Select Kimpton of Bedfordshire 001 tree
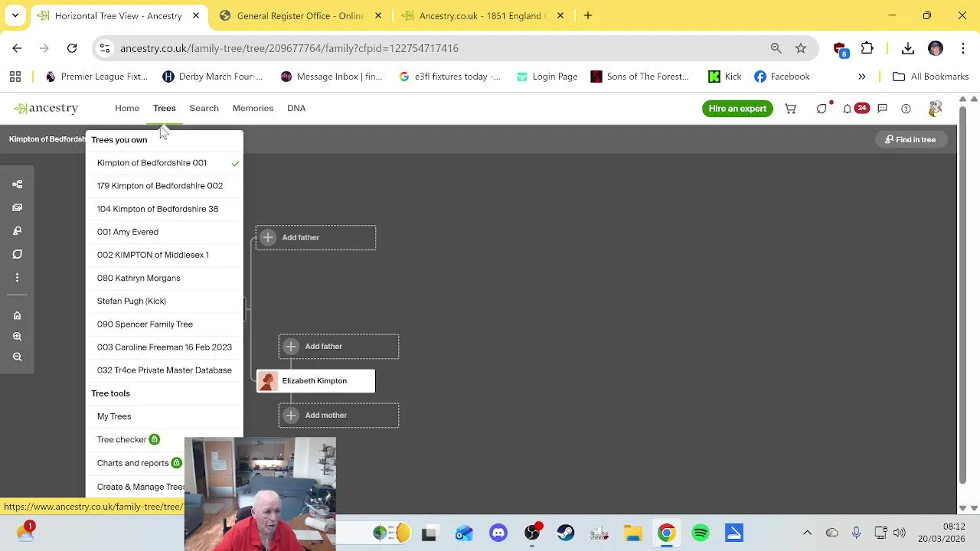Viewport: 980px width, 551px height. pos(165,163)
